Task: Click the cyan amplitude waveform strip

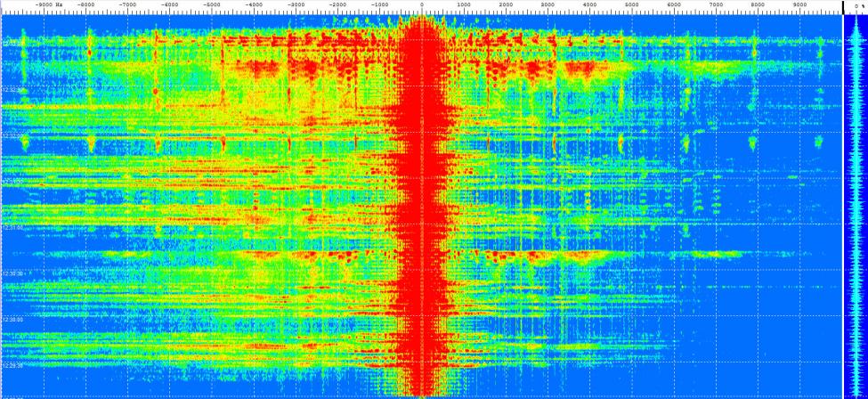Action: (856, 206)
